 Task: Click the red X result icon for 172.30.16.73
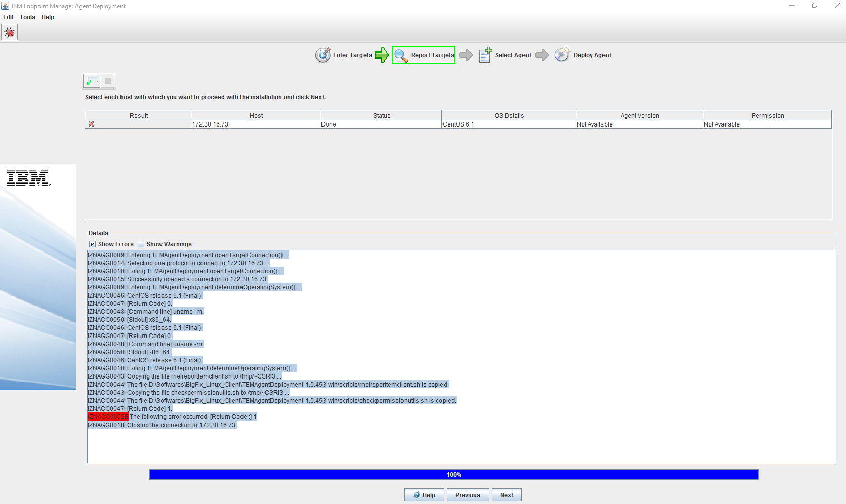click(x=91, y=124)
